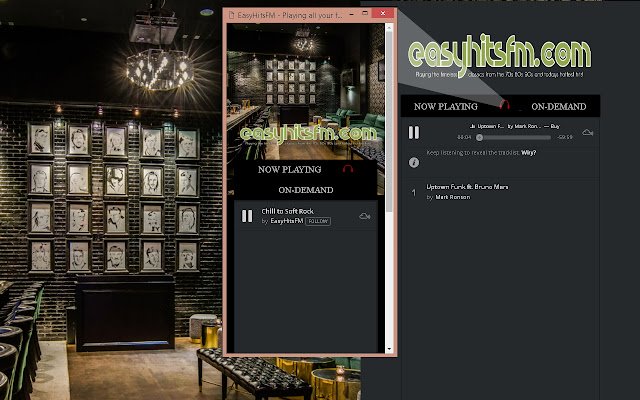Click the scroll-down arrow in popup window
Viewport: 640px width, 400px height.
[x=389, y=349]
